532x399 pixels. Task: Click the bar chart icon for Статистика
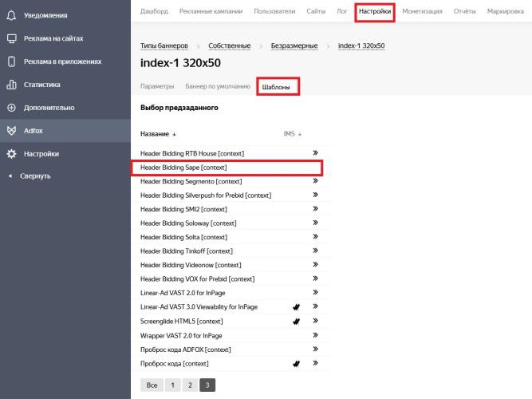coord(11,85)
